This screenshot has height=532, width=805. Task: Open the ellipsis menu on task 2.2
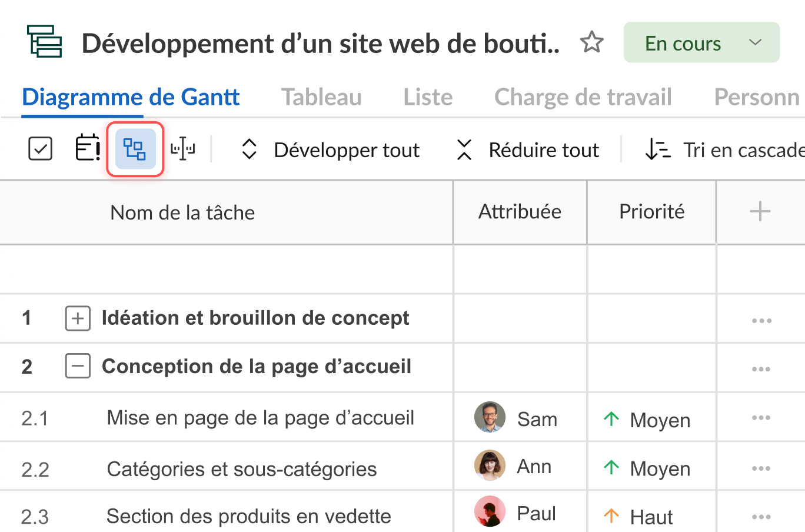[x=761, y=467]
